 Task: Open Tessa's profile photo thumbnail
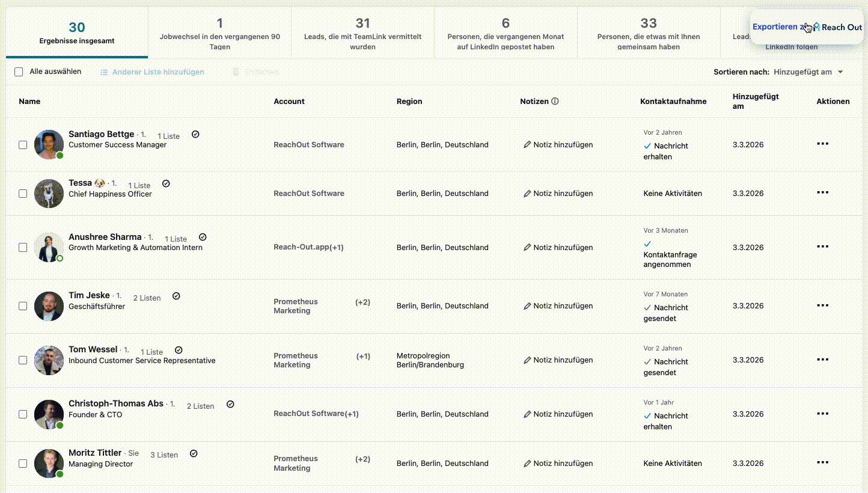click(49, 194)
